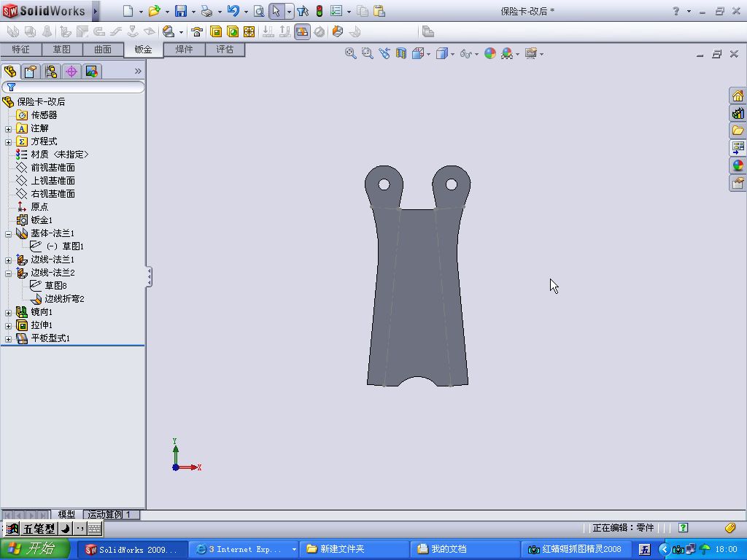Screen dimensions: 747x560
Task: Open ConfigurationManager tab
Action: [51, 71]
